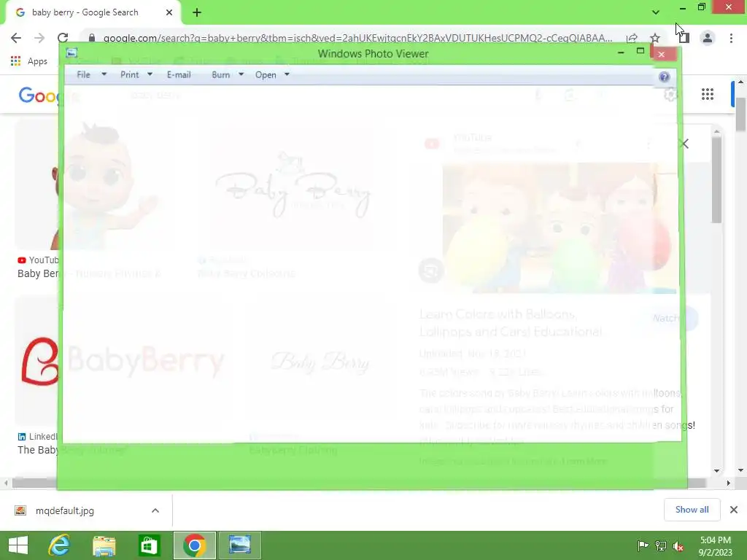Close the baby berry Google Search tab
Screen dimensions: 747x560
[169, 12]
